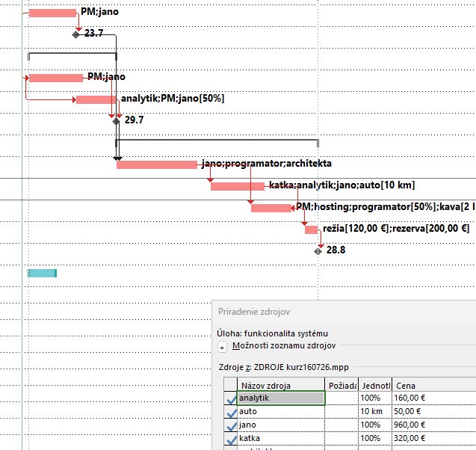Expand Možnosti zoznamu zdrojov options

coord(222,348)
